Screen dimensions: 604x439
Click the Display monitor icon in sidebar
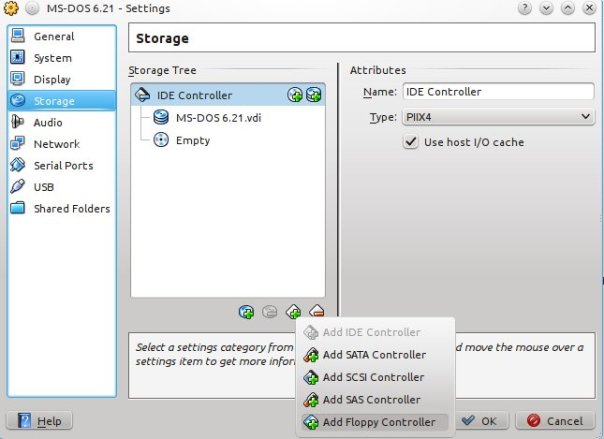(x=17, y=79)
